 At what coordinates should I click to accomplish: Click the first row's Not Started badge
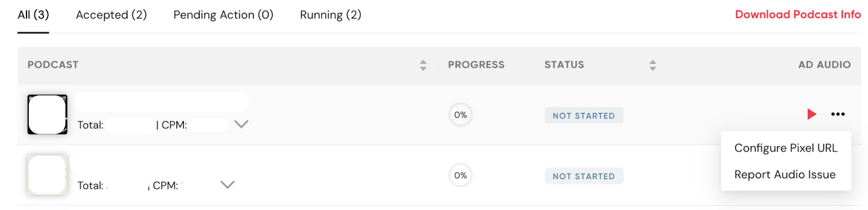click(584, 115)
